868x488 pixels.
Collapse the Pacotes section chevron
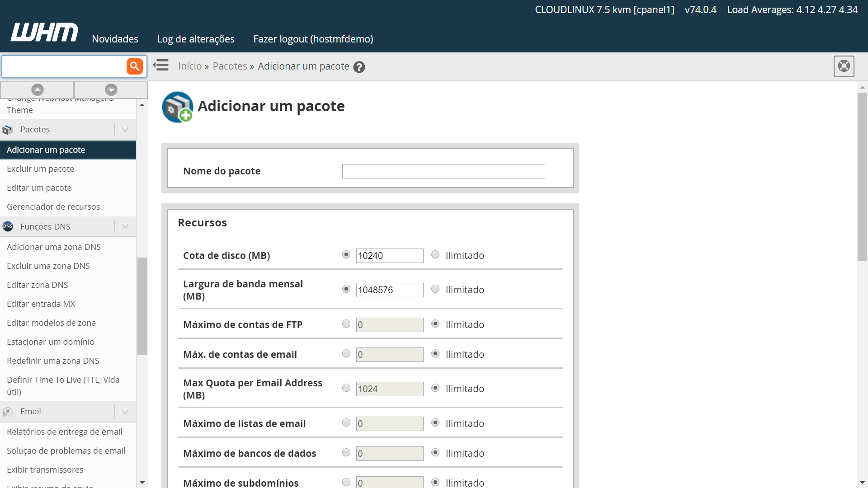coord(125,130)
